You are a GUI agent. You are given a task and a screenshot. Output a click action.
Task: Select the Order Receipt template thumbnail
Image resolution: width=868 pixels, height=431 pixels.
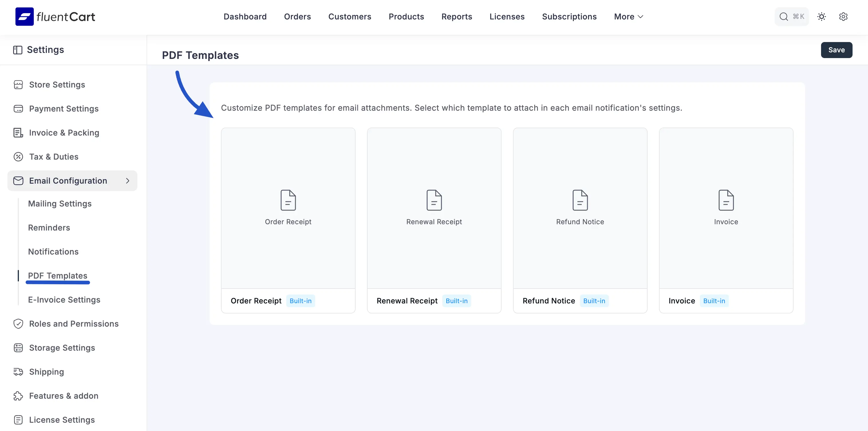point(288,208)
